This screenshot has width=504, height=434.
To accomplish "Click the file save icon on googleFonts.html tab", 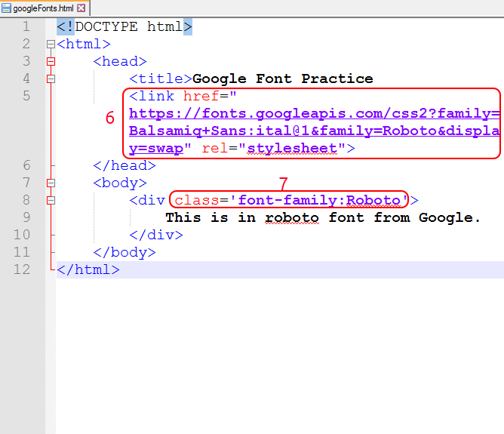I will (x=7, y=8).
